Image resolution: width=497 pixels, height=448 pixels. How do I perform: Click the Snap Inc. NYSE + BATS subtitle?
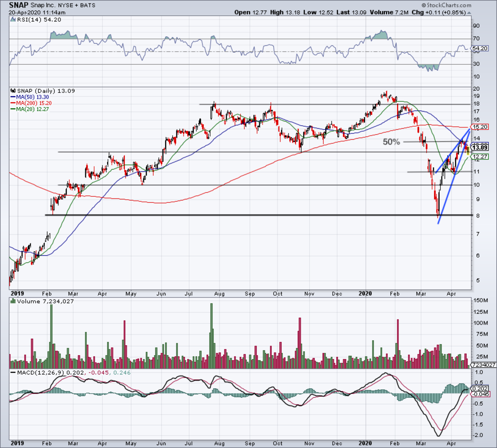tap(63, 5)
